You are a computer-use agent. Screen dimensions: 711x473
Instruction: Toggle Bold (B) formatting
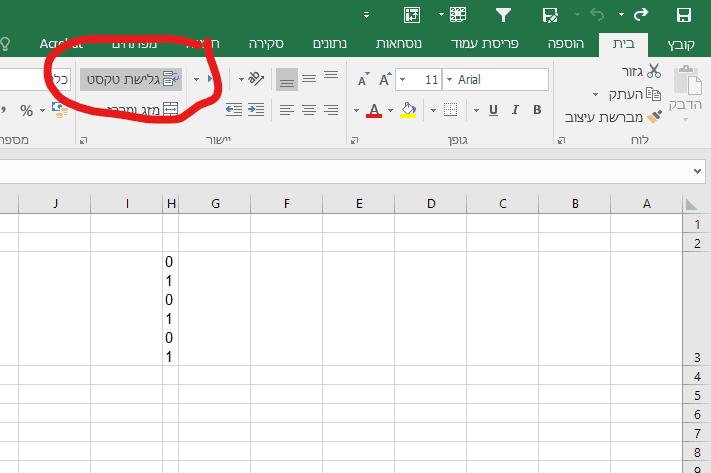(537, 110)
